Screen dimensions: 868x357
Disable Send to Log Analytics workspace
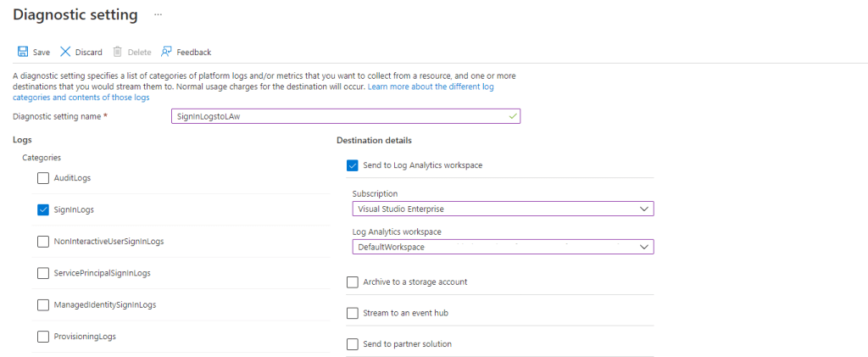pos(353,165)
